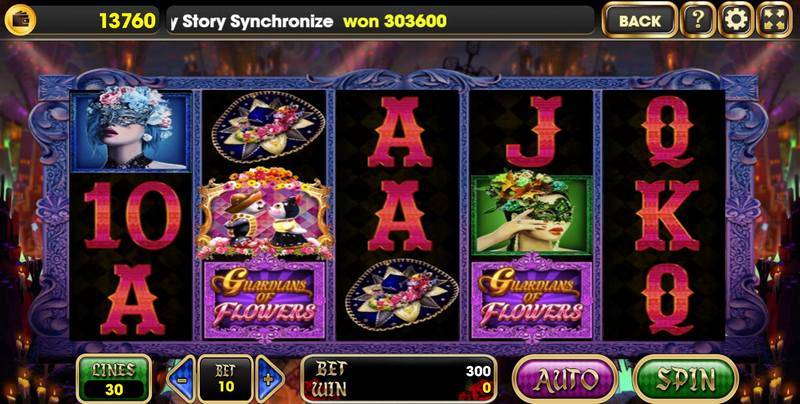The image size is (800, 404).
Task: Click the kissing dolls symbol
Action: tap(265, 213)
